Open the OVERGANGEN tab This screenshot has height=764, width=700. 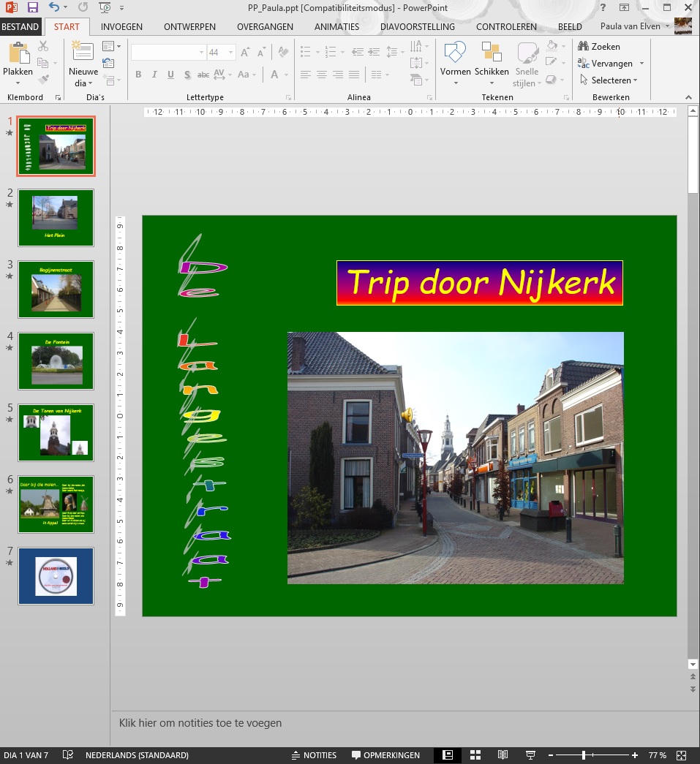click(x=265, y=27)
